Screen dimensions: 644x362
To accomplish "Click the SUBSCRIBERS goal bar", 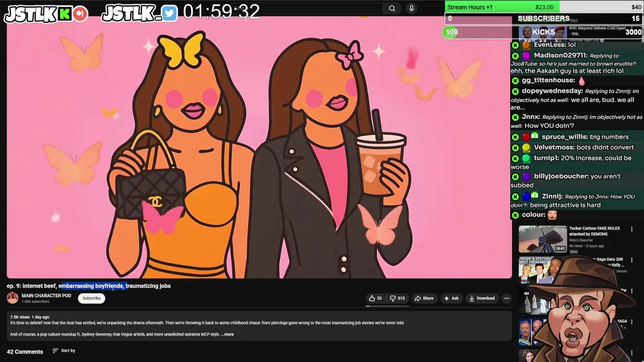I will pos(544,19).
